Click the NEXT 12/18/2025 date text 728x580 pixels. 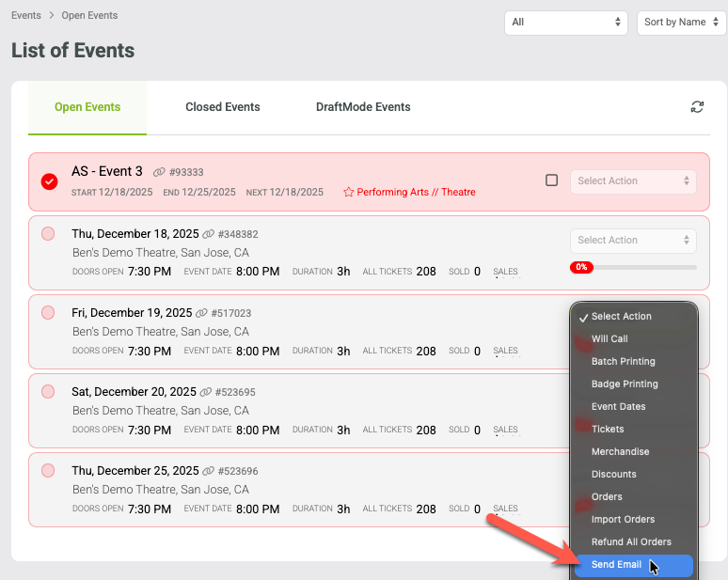(285, 192)
